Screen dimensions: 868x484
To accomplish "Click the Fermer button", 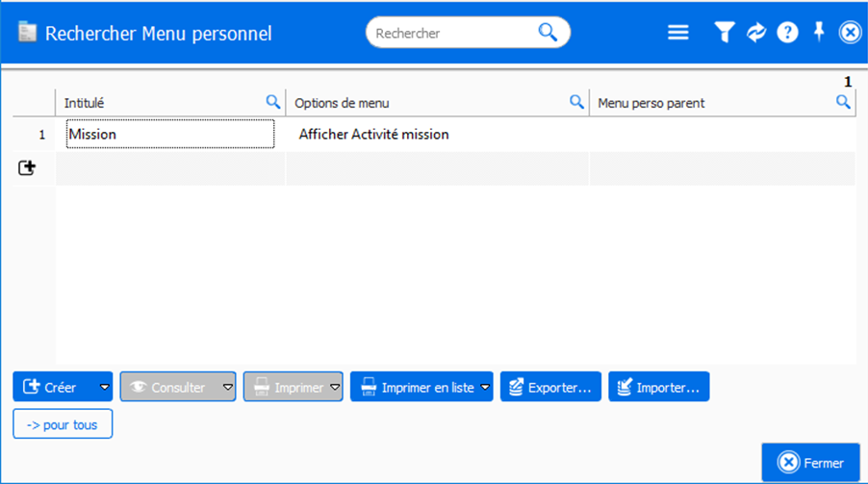I will [x=810, y=463].
